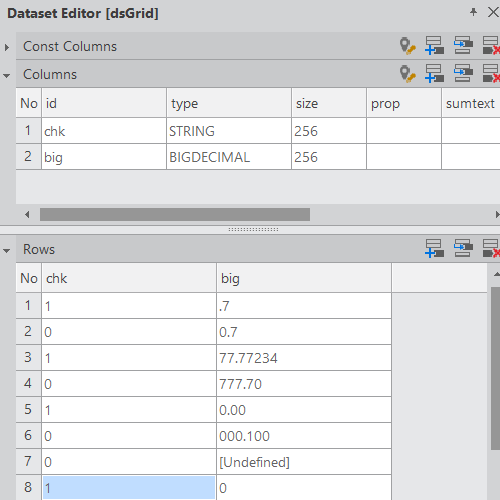Insert a column in the Columns section
The image size is (500, 500).
[x=463, y=74]
